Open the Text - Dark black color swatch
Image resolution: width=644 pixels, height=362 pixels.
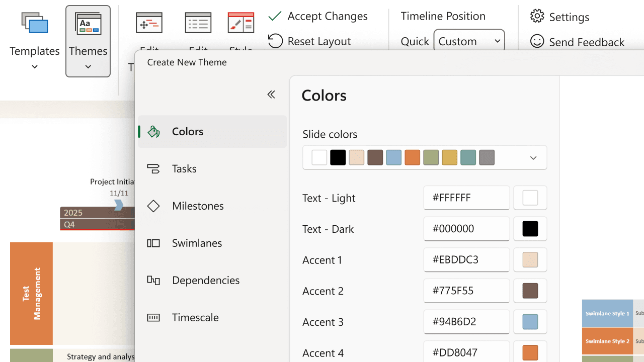tap(530, 229)
